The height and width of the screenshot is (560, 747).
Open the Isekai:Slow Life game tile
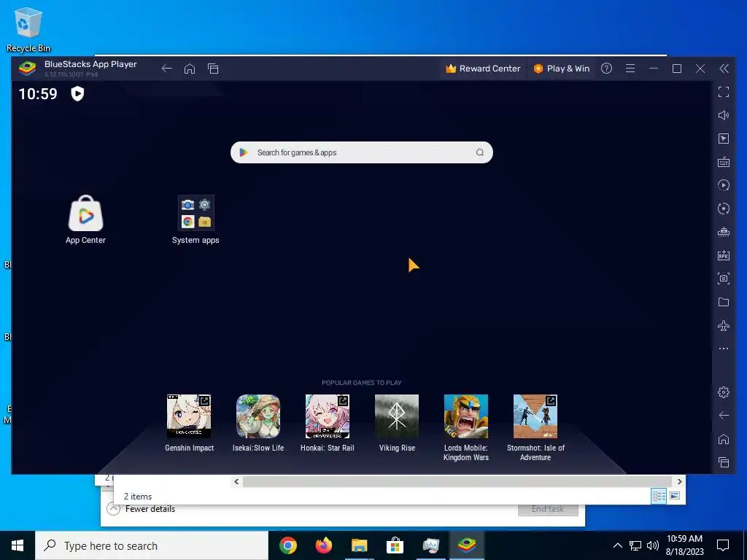(258, 423)
